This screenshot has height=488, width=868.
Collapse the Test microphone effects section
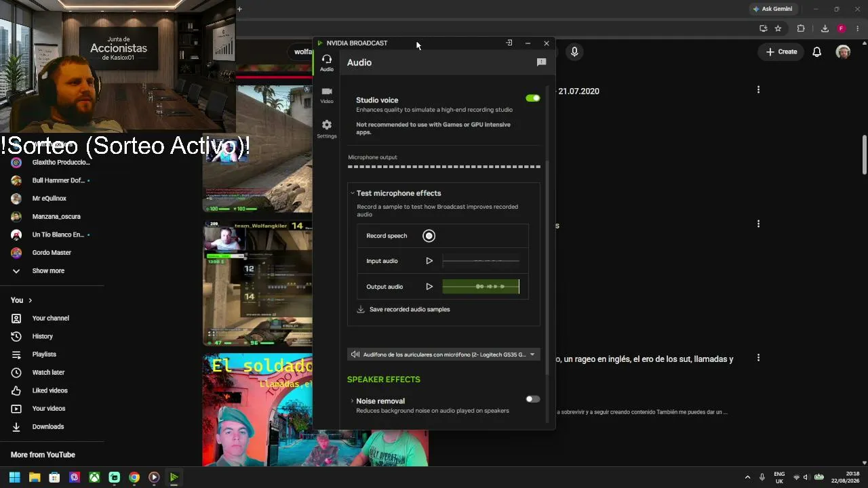(353, 193)
